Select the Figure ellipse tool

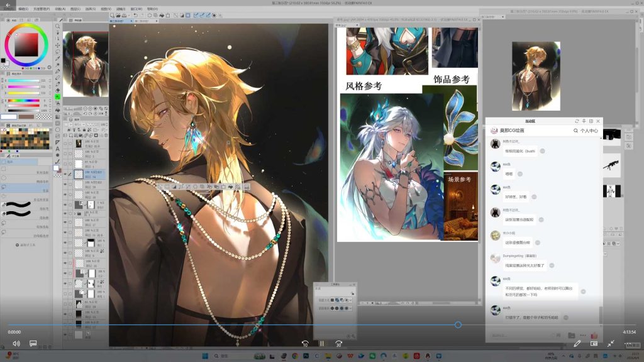[57, 129]
